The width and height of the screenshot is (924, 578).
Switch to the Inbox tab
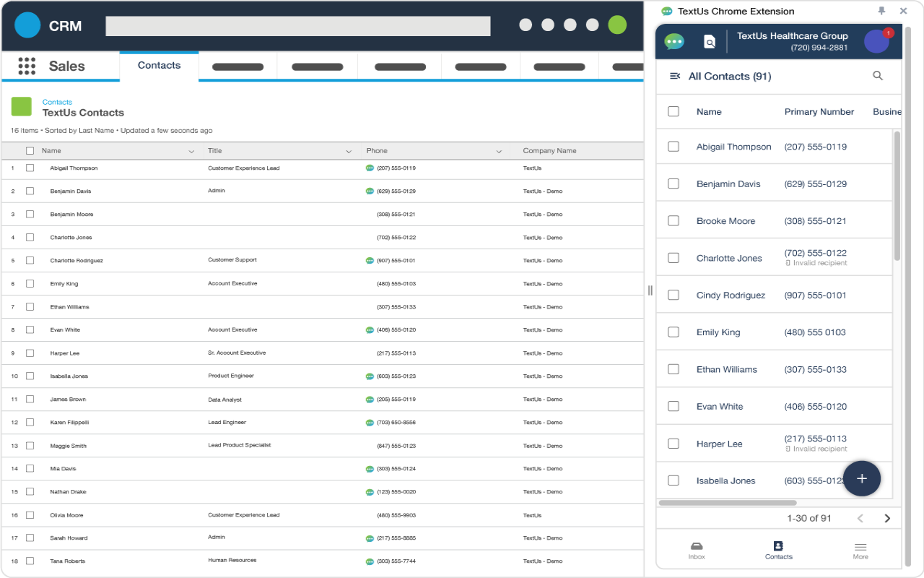(697, 551)
